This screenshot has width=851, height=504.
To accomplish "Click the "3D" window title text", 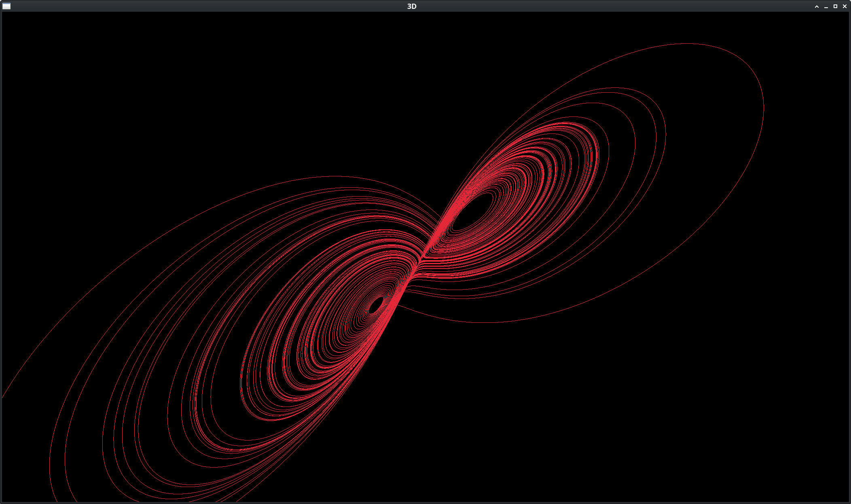I will click(412, 6).
